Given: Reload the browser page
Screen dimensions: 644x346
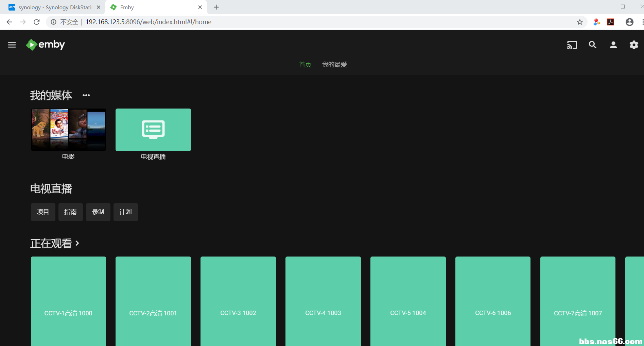Looking at the screenshot, I should click(x=37, y=22).
